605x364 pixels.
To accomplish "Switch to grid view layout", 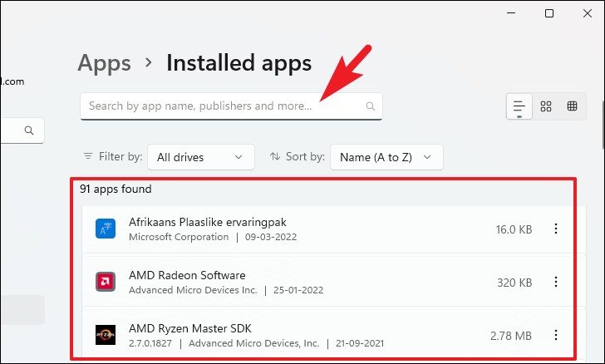I will (x=546, y=106).
